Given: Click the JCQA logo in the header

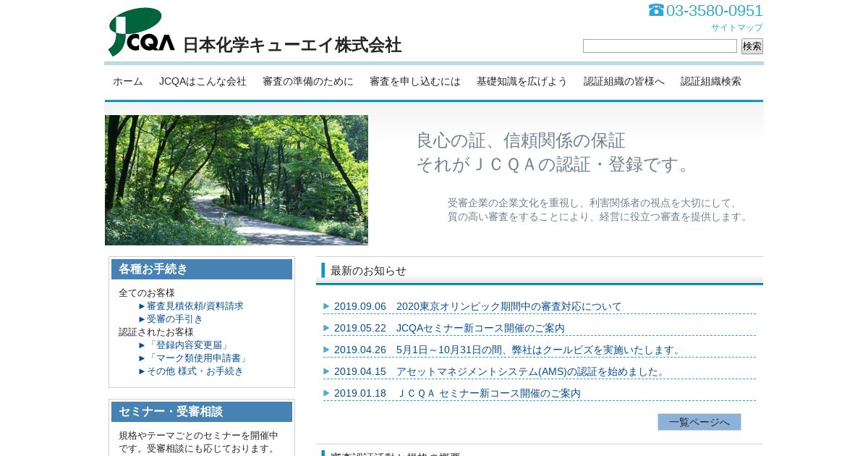Looking at the screenshot, I should (141, 32).
